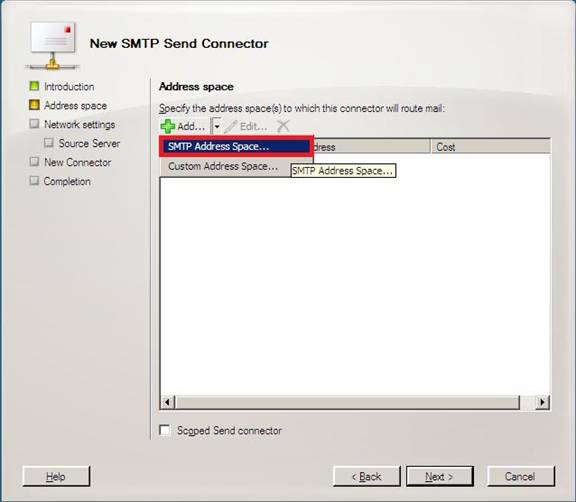This screenshot has width=576, height=502.
Task: Click the Completion step box
Action: pyautogui.click(x=34, y=181)
